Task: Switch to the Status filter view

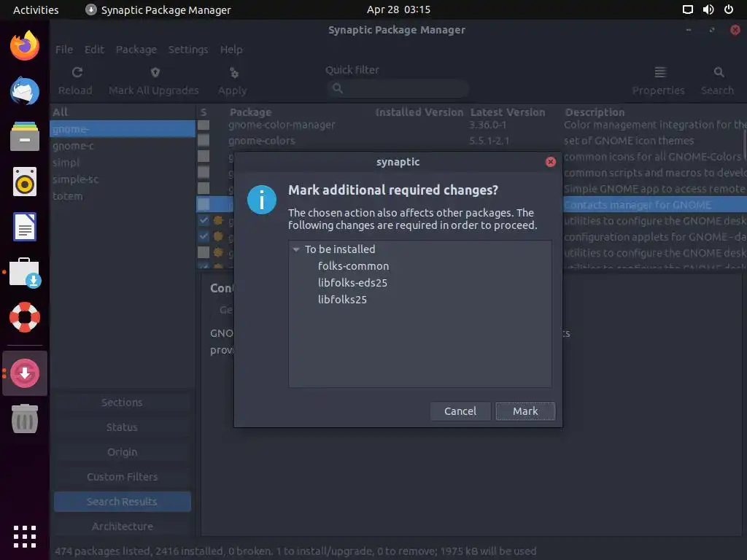Action: click(123, 427)
